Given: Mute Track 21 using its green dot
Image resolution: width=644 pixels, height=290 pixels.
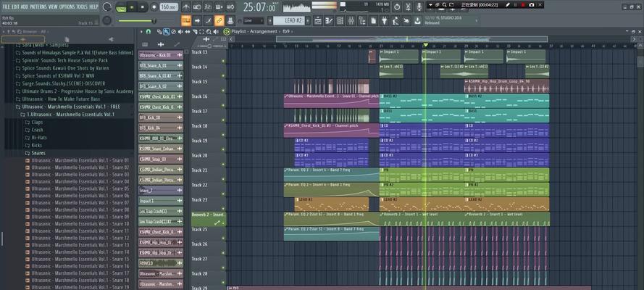Looking at the screenshot, I should (223, 179).
